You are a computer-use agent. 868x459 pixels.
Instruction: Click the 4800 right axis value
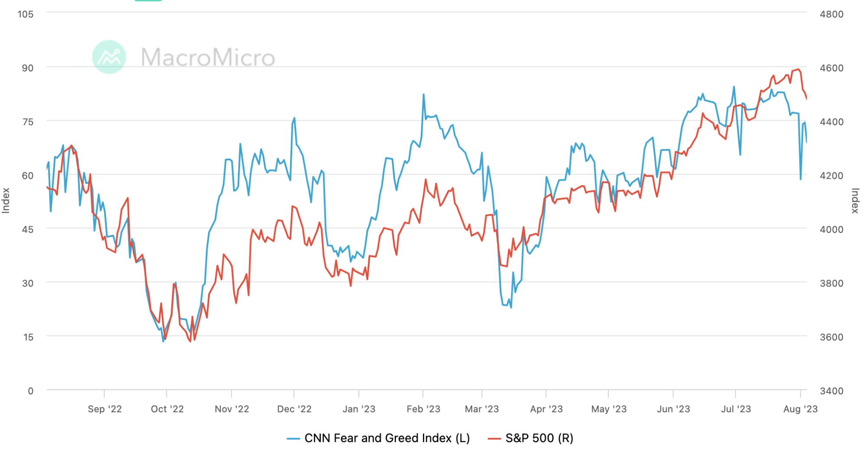832,14
